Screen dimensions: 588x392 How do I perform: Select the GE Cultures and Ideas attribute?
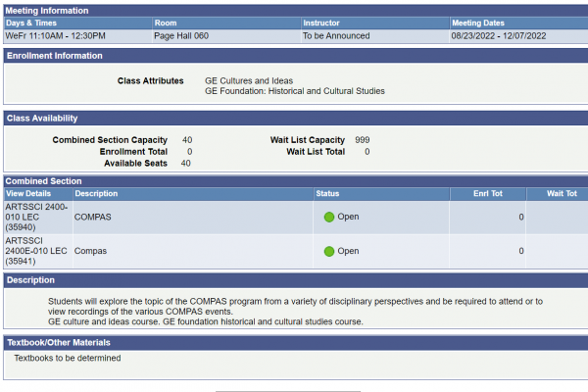tap(249, 81)
